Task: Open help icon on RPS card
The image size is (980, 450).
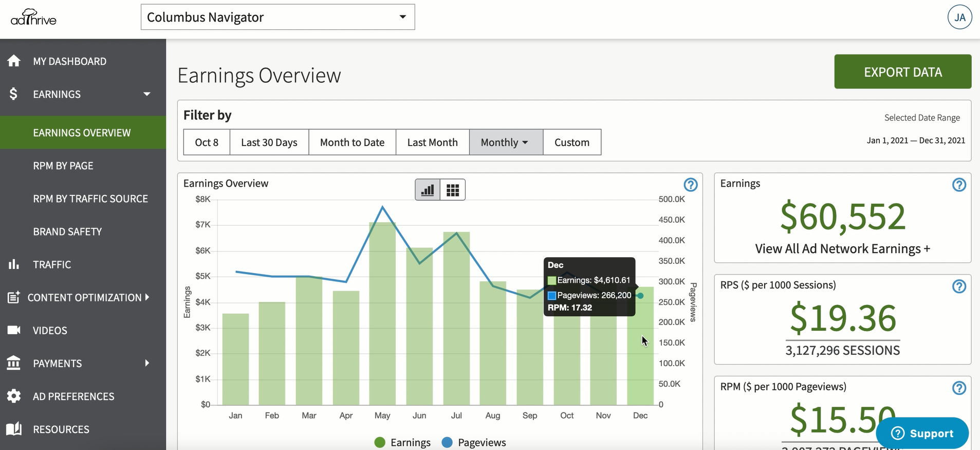Action: (959, 286)
